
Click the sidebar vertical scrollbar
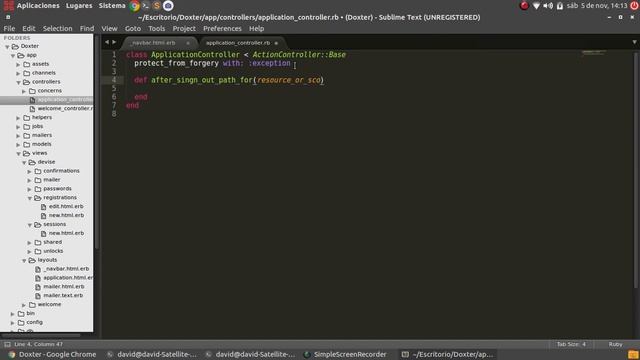[x=97, y=142]
